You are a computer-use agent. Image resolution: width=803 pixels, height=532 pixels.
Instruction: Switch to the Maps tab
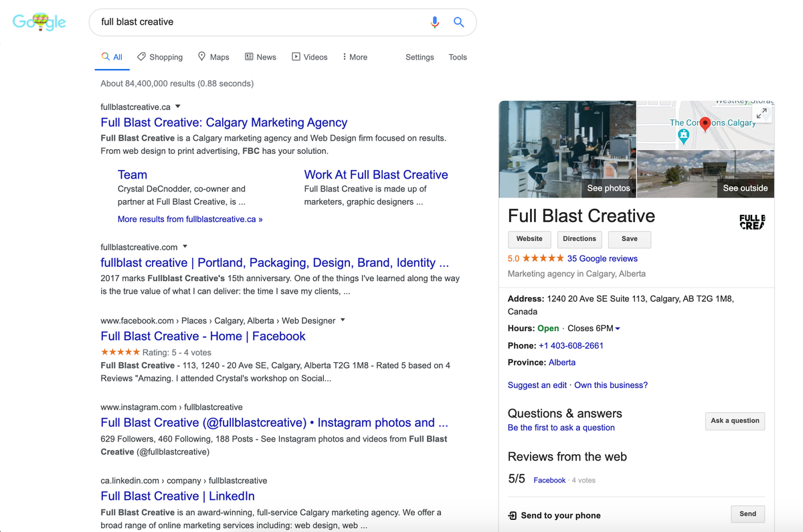[213, 57]
